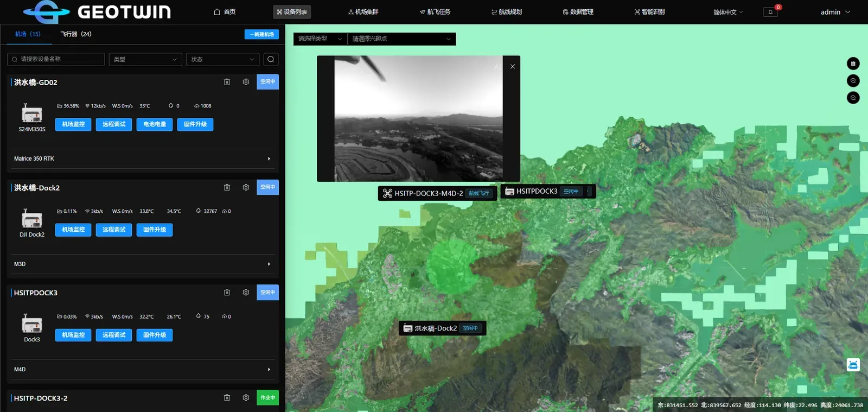Click trash icon on HSITP-DOCK3-2 card
This screenshot has width=868, height=412.
[x=227, y=398]
